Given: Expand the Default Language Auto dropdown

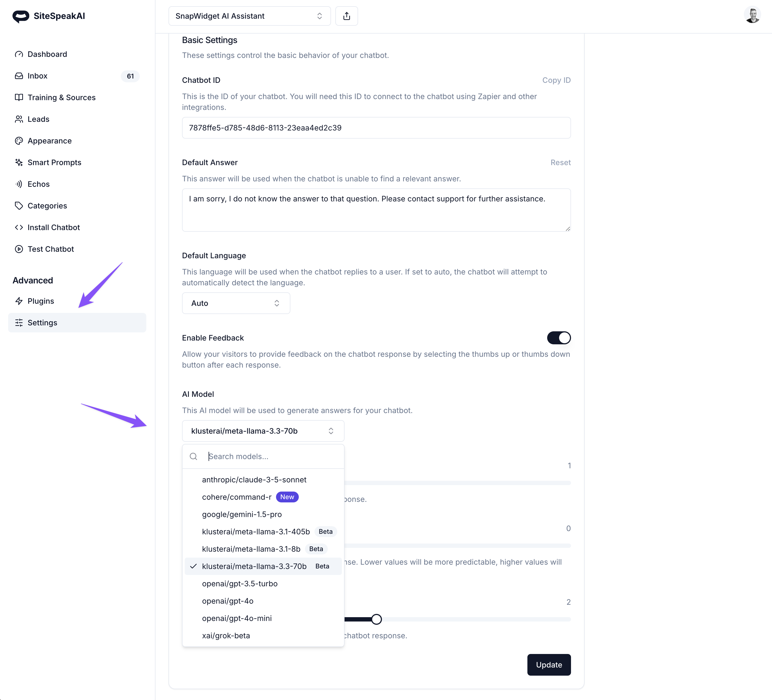Looking at the screenshot, I should (236, 303).
